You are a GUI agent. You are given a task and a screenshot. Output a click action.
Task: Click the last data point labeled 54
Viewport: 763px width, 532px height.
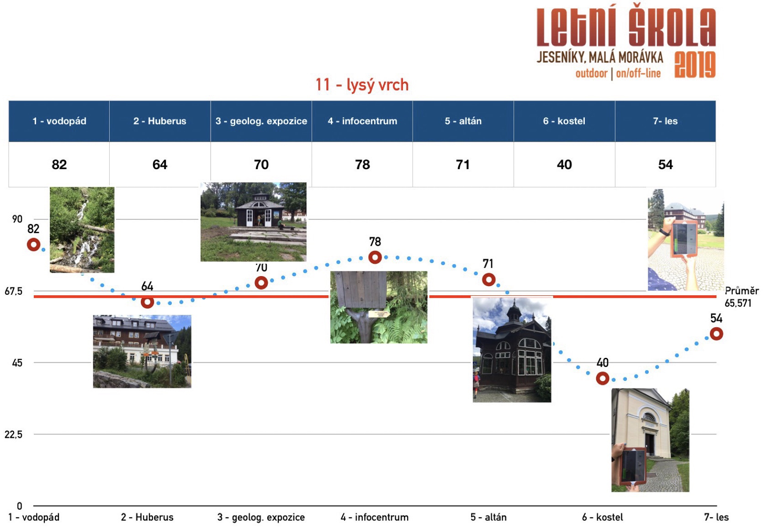tap(716, 334)
